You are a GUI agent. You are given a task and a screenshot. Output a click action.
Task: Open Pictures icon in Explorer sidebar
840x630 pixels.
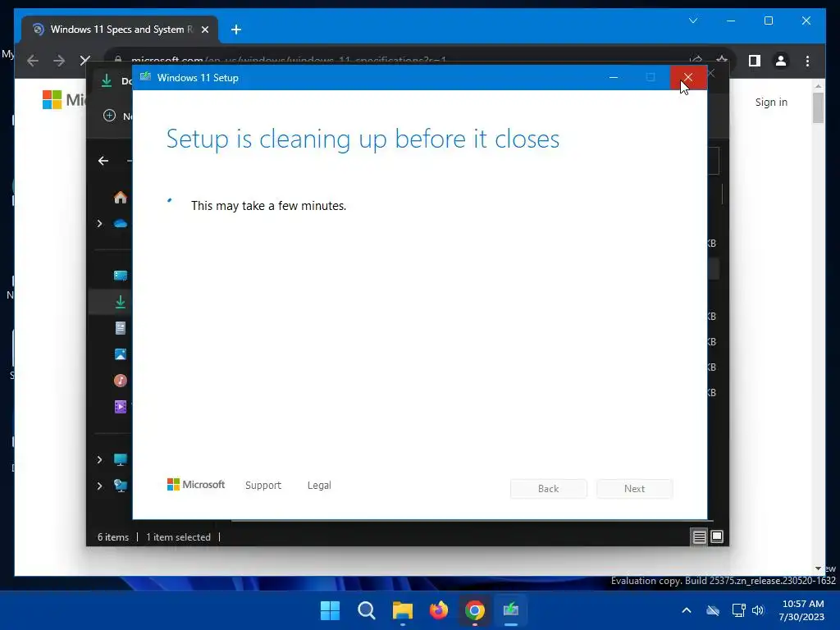coord(120,354)
